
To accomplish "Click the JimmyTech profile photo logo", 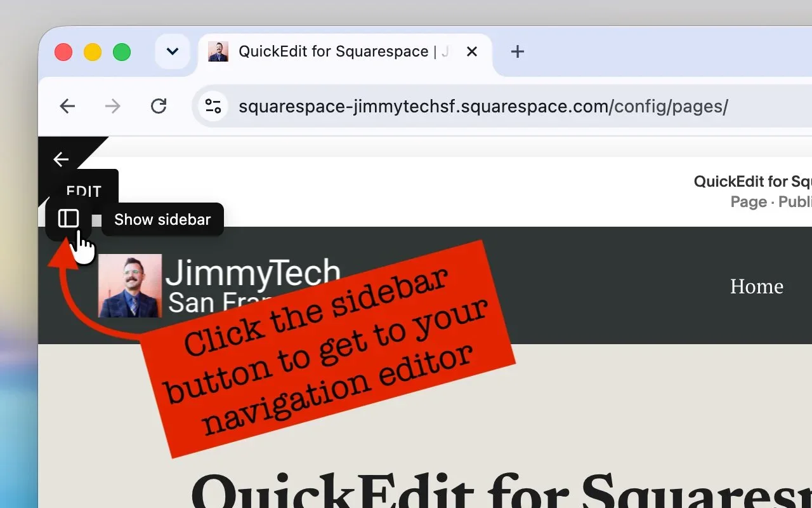I will click(x=130, y=286).
